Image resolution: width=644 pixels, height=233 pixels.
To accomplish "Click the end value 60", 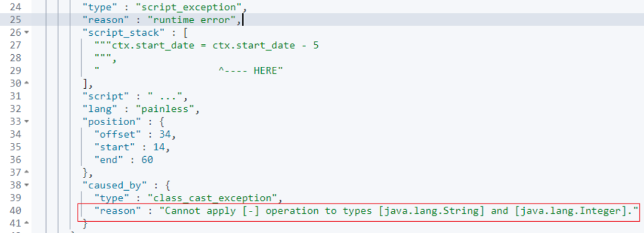I will pyautogui.click(x=147, y=160).
